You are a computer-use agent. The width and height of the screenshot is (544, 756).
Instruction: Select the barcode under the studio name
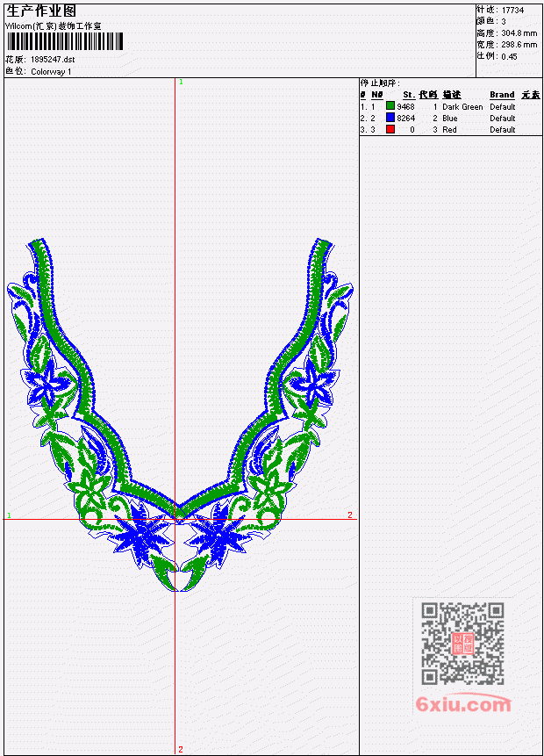coord(65,41)
